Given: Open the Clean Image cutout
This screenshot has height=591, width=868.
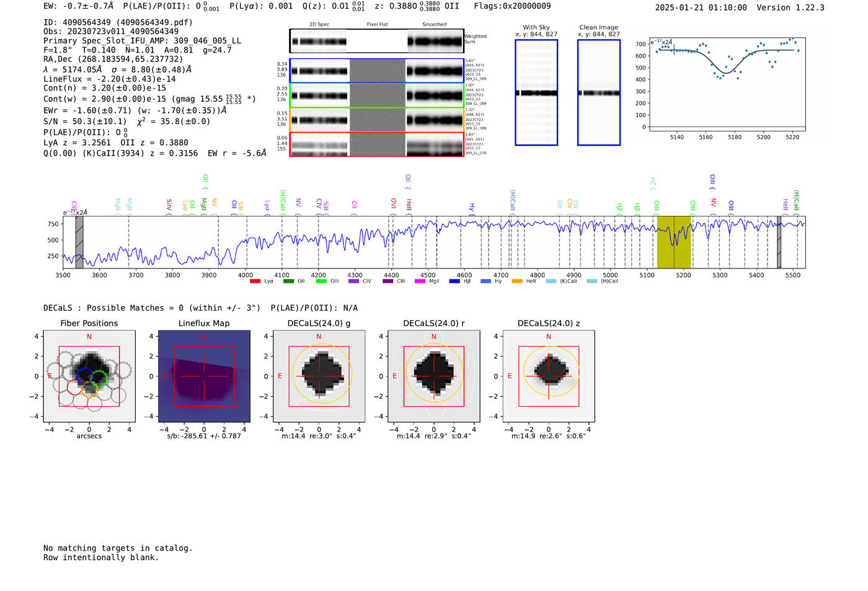Looking at the screenshot, I should click(x=599, y=93).
